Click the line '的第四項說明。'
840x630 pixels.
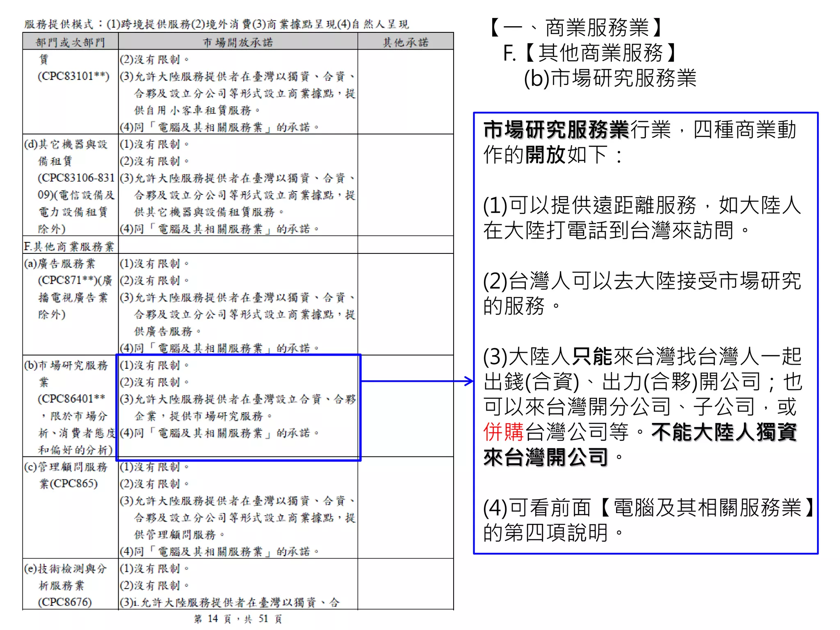pyautogui.click(x=554, y=533)
